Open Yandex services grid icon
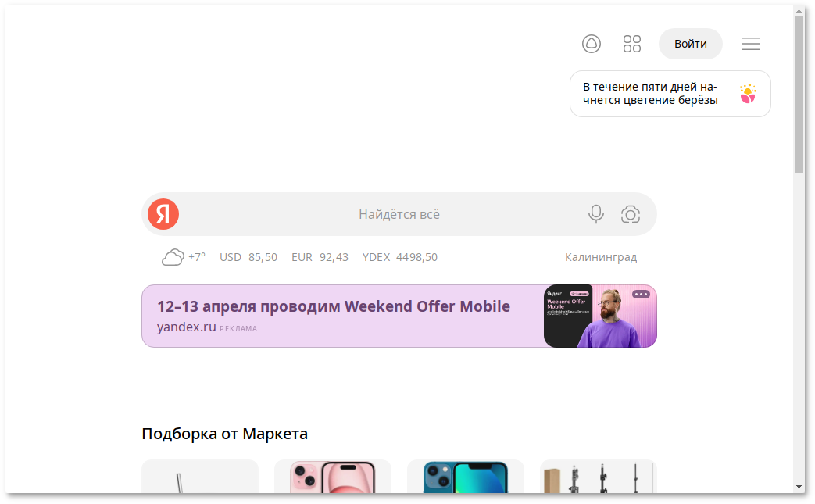 tap(632, 44)
